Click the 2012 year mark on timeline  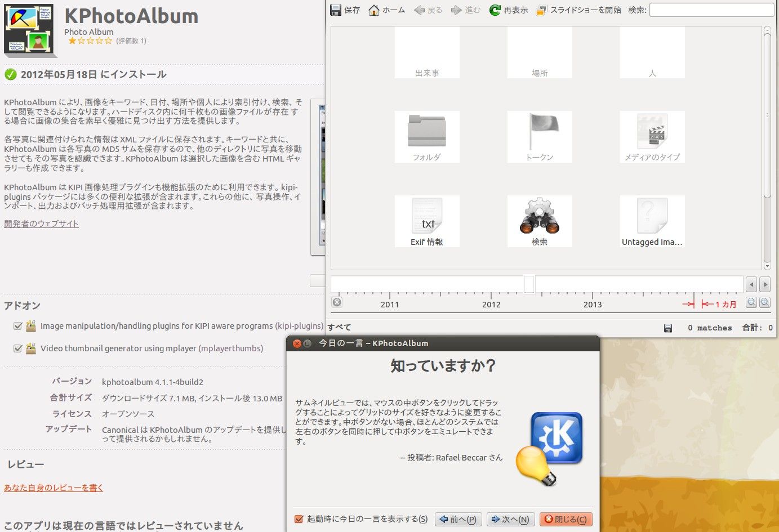coord(491,304)
